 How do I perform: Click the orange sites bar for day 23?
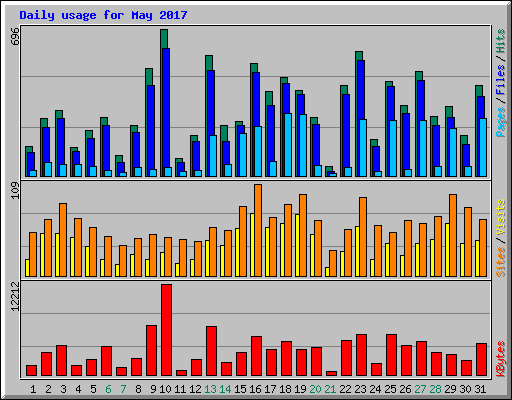coord(363,237)
